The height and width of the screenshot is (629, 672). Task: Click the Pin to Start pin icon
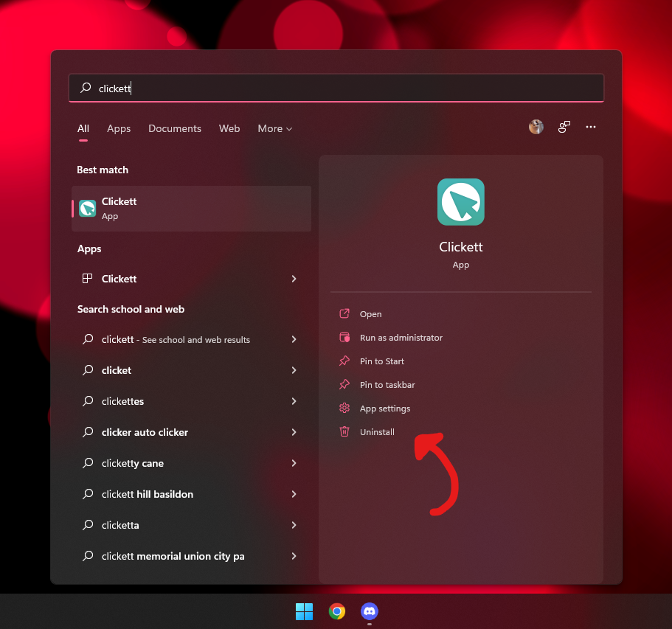344,361
